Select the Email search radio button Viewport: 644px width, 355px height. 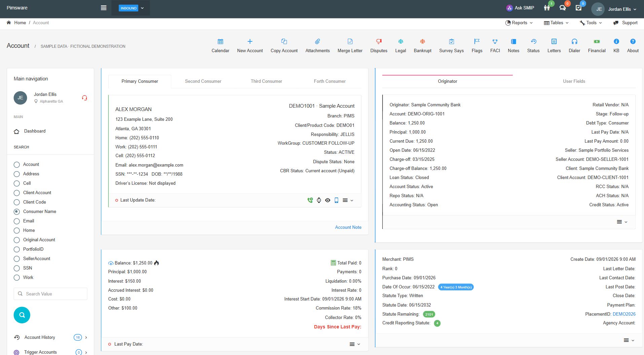(x=16, y=221)
